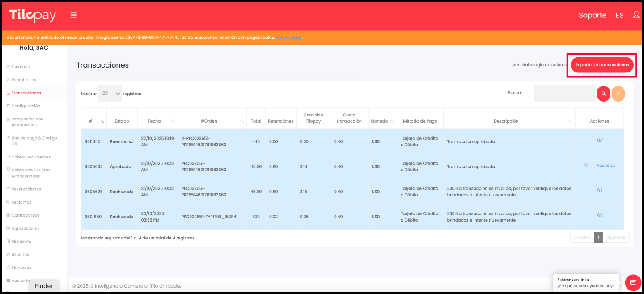Screen dimensions: 644x294
Task: Open Reembolsos in the sidebar
Action: 24,80
